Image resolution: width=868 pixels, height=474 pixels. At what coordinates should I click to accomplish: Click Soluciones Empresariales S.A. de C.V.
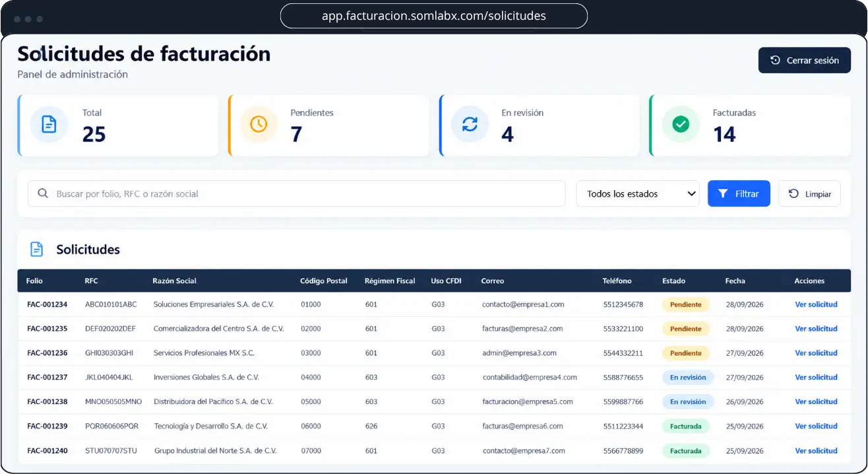click(213, 304)
